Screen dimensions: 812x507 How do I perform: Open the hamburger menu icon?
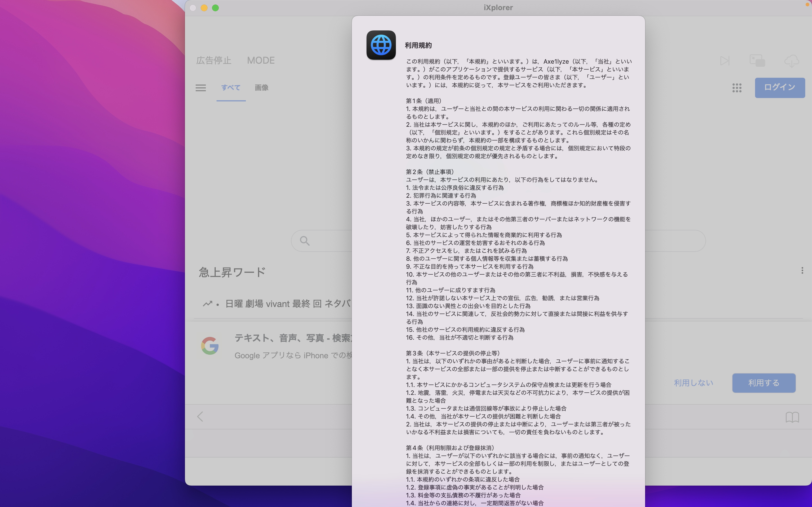click(x=201, y=88)
